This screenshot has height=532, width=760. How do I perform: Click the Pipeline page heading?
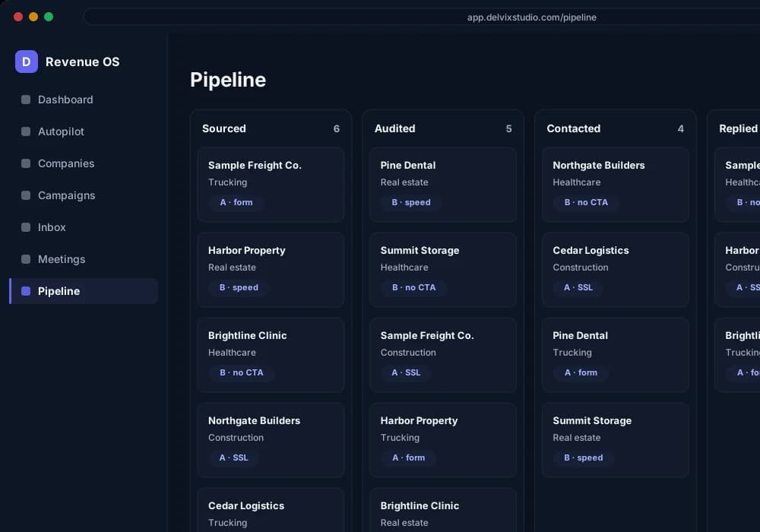228,80
